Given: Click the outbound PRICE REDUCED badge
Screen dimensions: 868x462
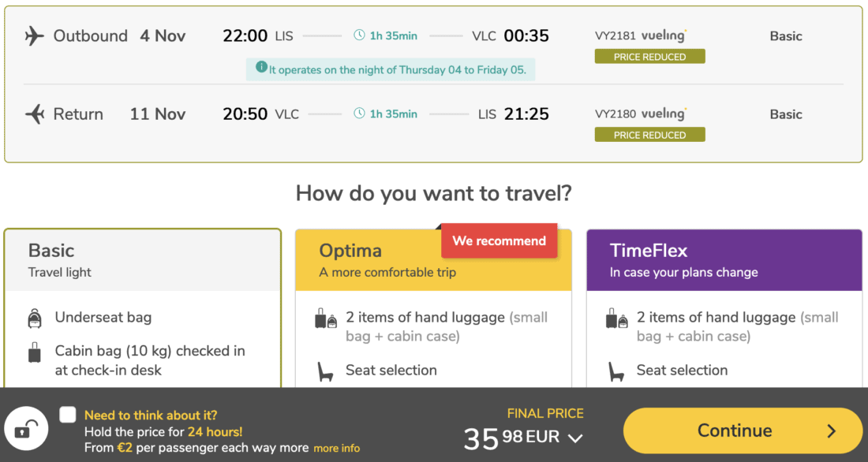Looking at the screenshot, I should coord(649,57).
